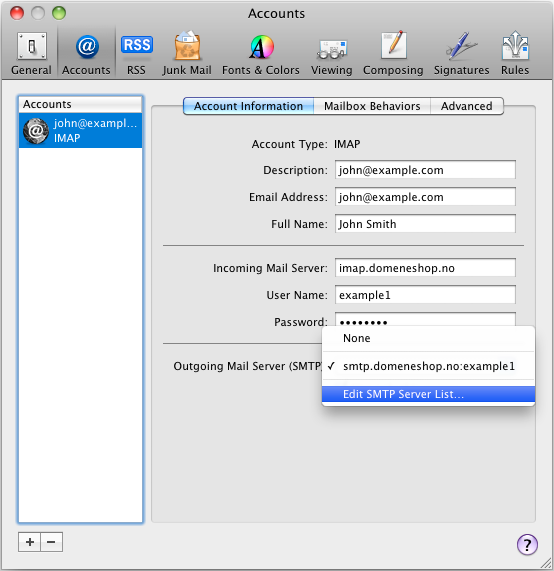Open Viewing preferences

331,54
